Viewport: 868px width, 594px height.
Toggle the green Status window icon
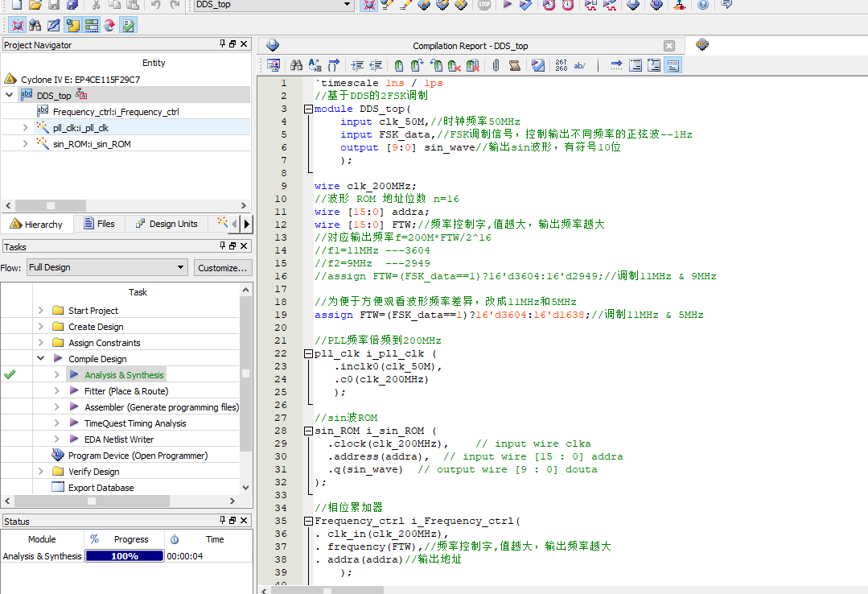coord(92,25)
